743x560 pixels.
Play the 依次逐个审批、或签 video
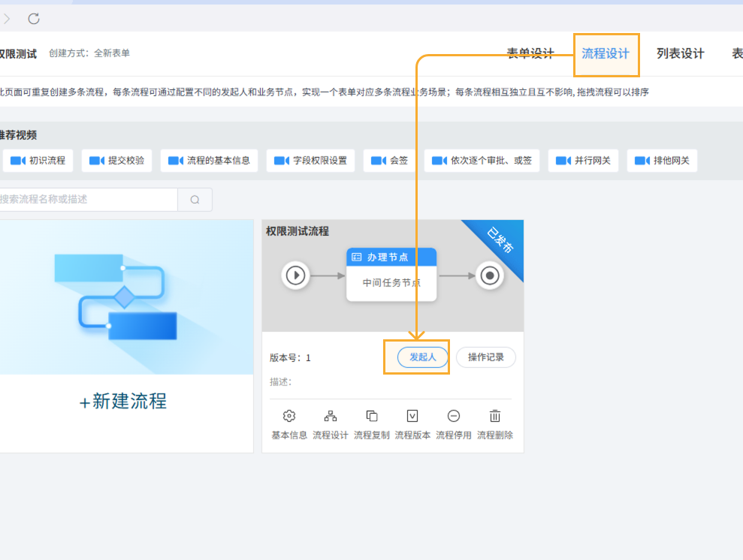click(482, 161)
